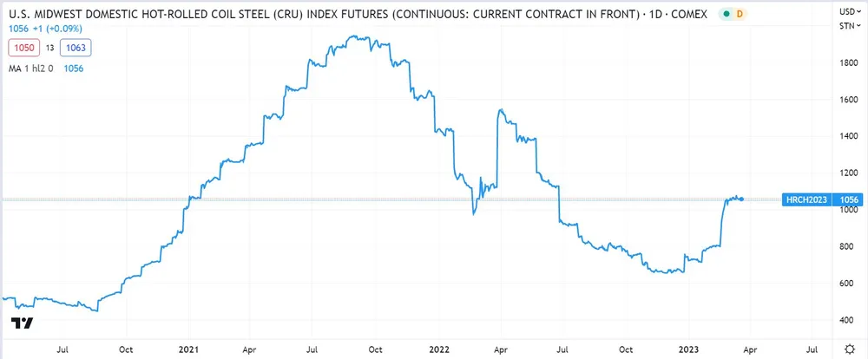Click the 1056 current price label on axis
Viewport: 868px width, 359px height.
point(847,199)
